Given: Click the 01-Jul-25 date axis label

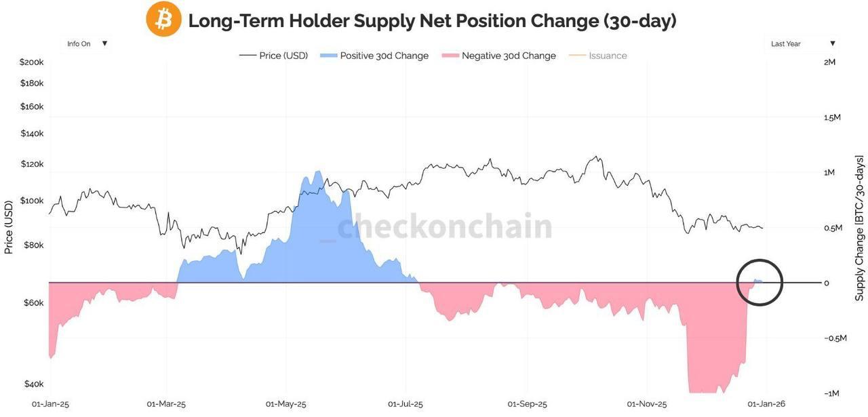Looking at the screenshot, I should coord(406,404).
